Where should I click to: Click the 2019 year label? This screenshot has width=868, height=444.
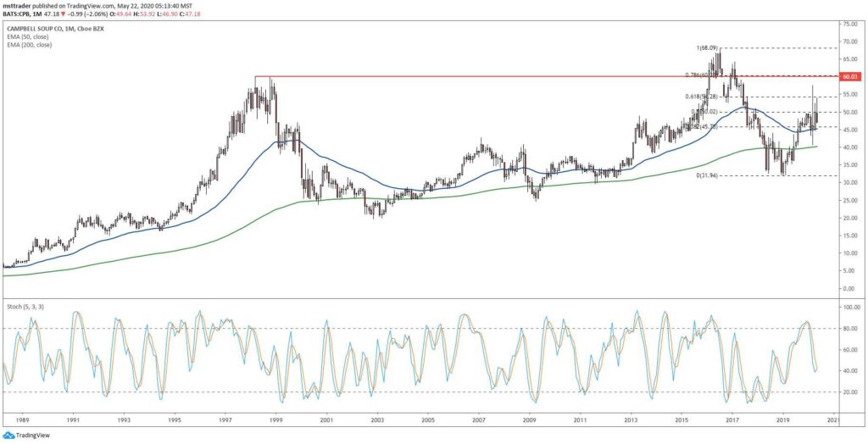click(782, 421)
